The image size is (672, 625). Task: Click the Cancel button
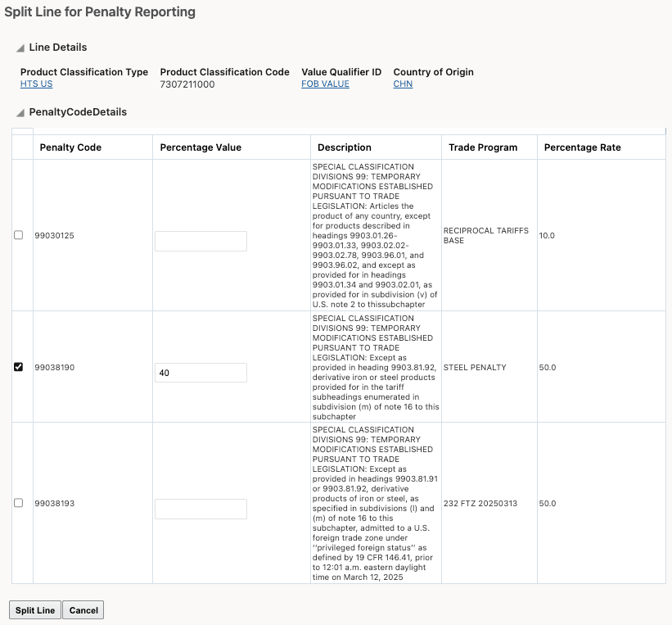pos(83,609)
